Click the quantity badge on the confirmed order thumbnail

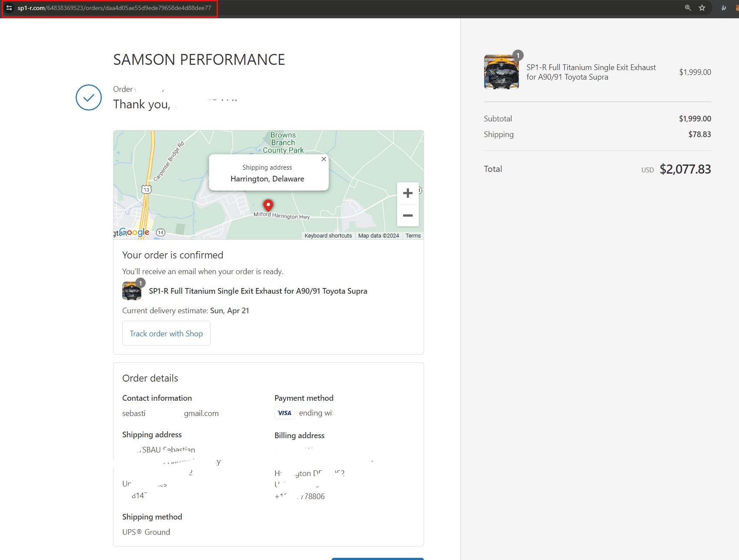140,283
